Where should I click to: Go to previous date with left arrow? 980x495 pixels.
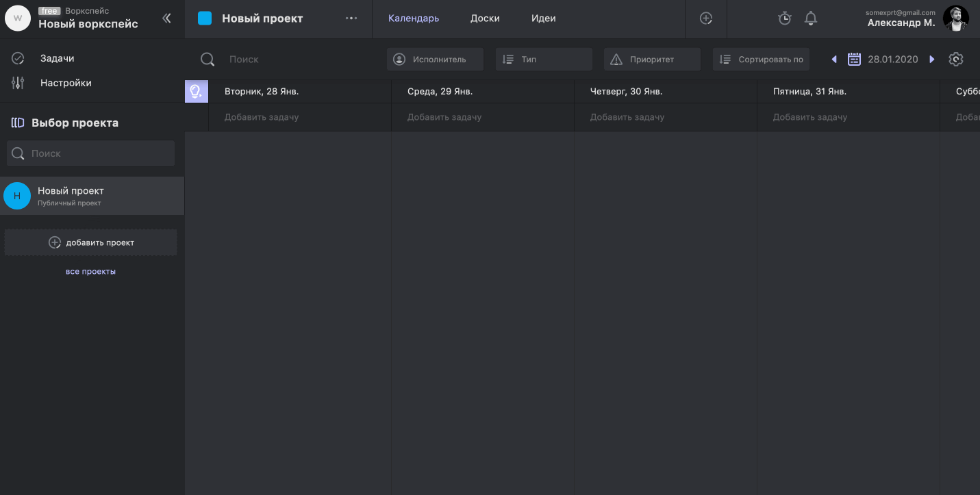[x=834, y=60]
